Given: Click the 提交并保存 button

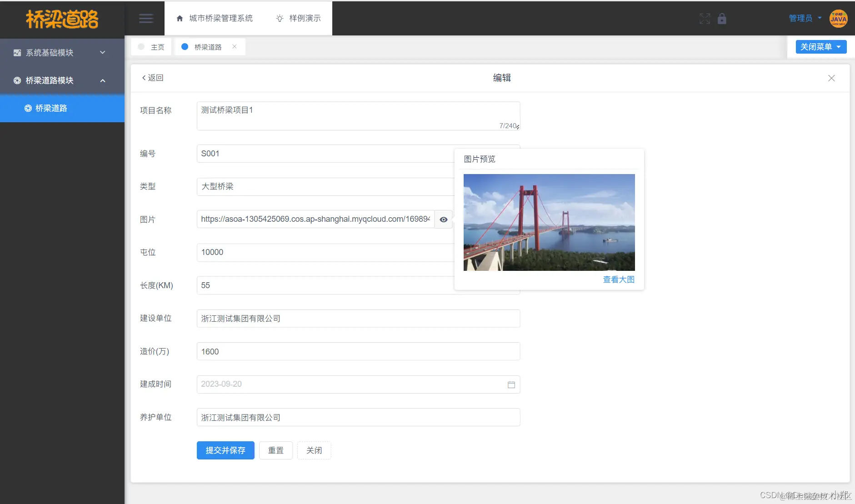Looking at the screenshot, I should pyautogui.click(x=225, y=450).
